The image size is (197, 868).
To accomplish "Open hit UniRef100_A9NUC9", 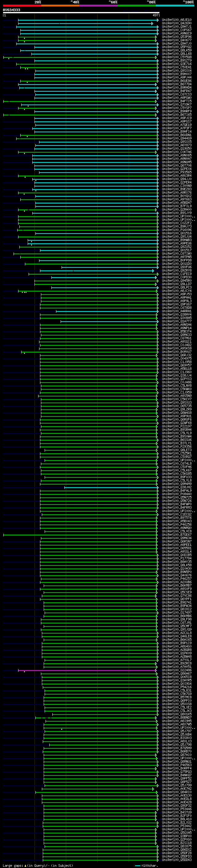I will [177, 34].
